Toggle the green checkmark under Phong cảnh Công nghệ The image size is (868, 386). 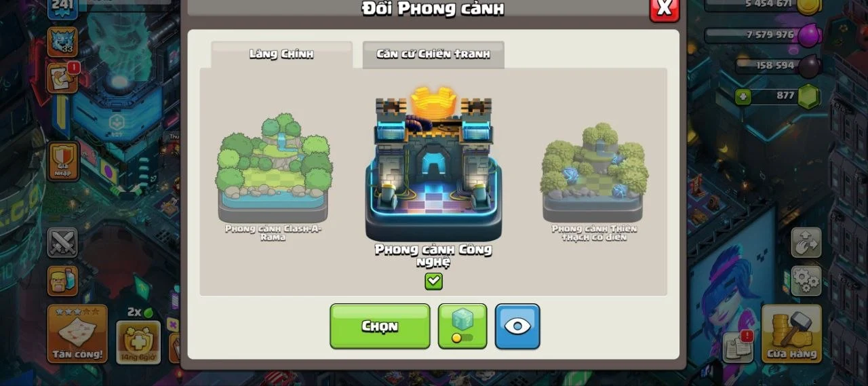tap(433, 281)
